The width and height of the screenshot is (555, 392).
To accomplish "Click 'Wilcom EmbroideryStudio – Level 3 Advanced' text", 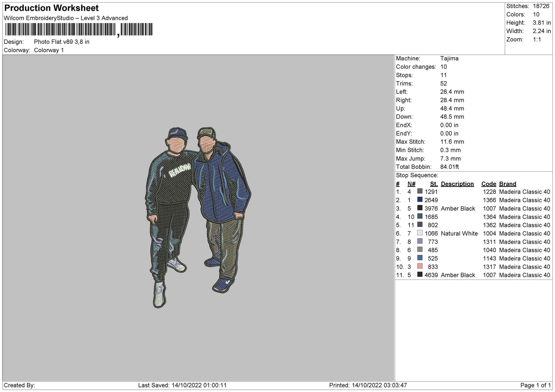I will (x=66, y=18).
